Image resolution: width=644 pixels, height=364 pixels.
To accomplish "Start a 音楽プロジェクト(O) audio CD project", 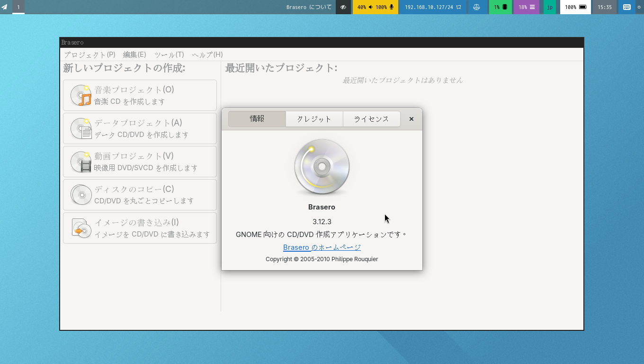I will pyautogui.click(x=140, y=95).
